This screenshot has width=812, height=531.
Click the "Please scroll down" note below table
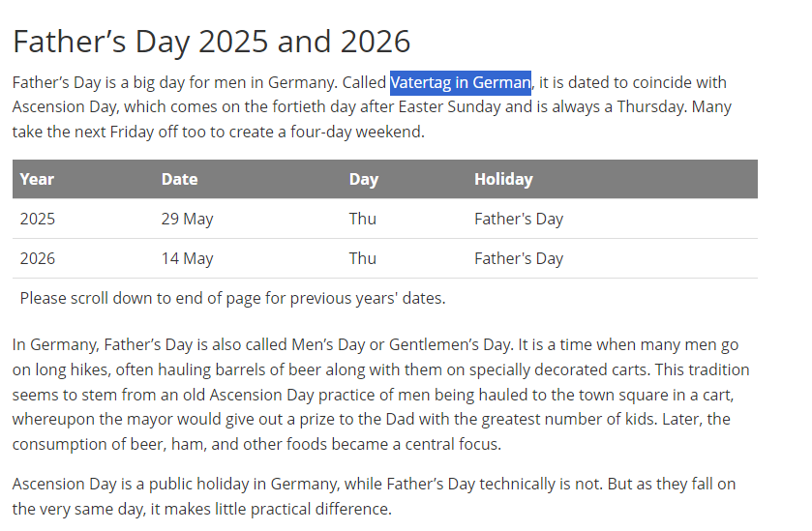click(232, 298)
